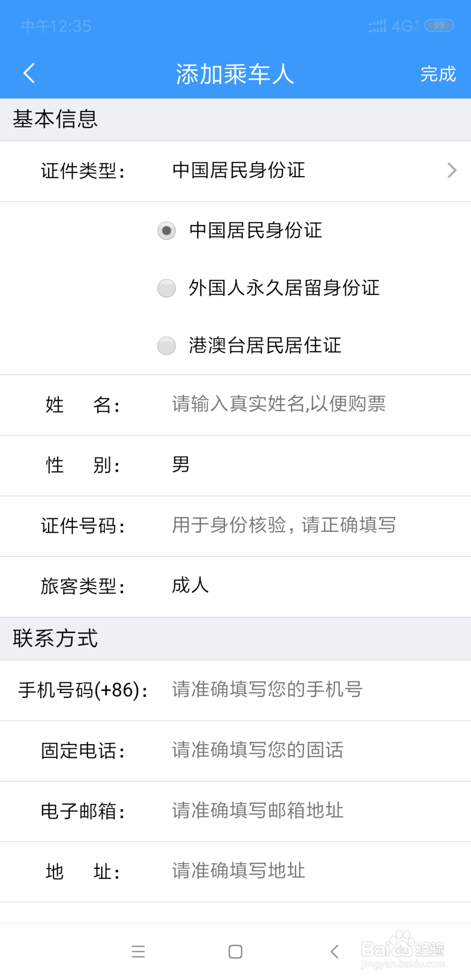Tap the back arrow in header
471x980 pixels.
29,73
